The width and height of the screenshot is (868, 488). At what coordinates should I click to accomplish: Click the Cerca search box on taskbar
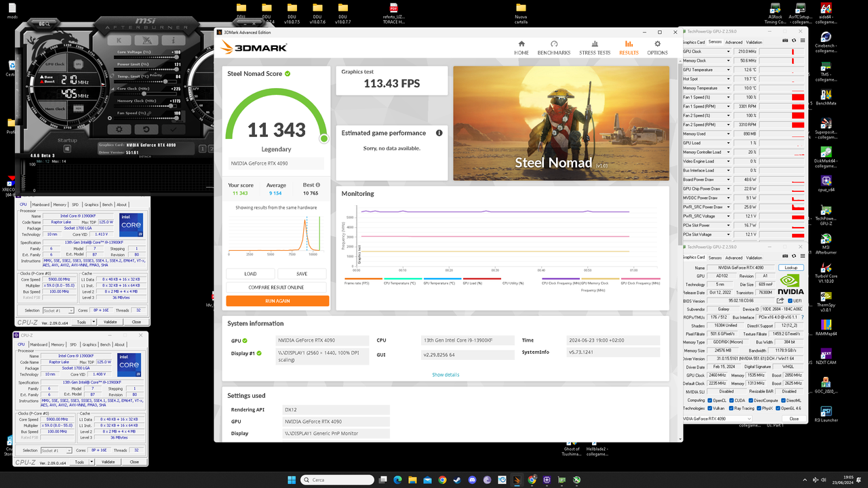pyautogui.click(x=336, y=480)
